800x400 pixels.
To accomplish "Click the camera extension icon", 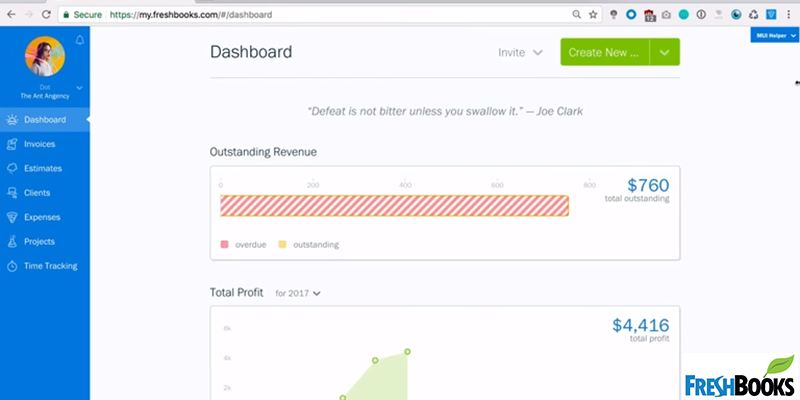I will tap(666, 15).
